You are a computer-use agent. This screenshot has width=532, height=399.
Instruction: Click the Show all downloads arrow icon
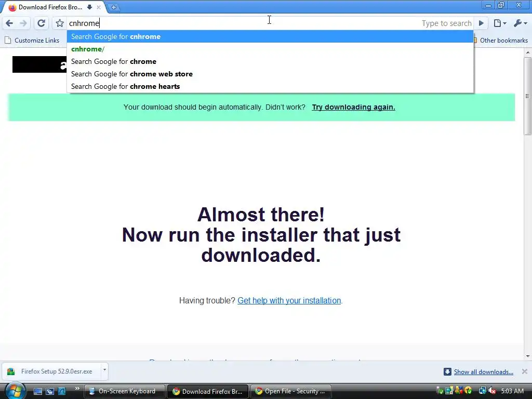coord(447,371)
